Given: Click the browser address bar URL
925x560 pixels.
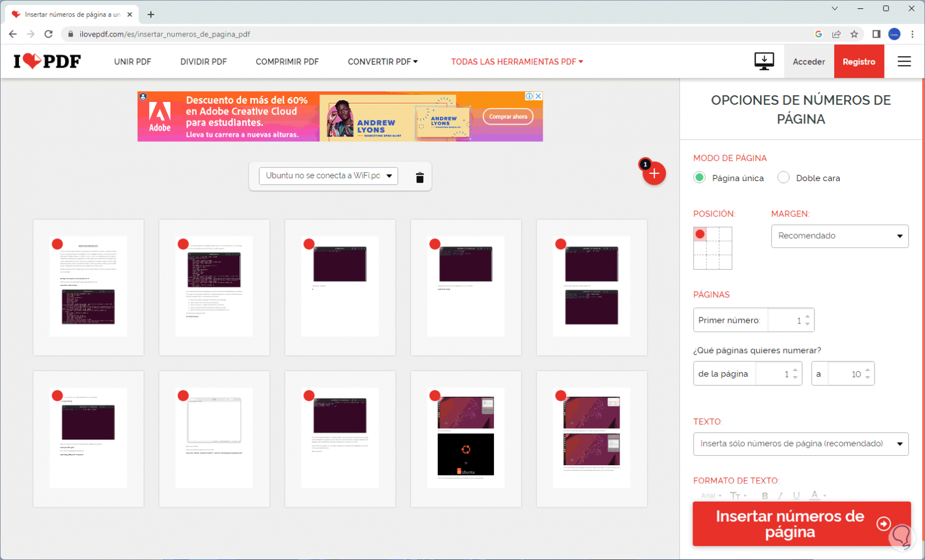Looking at the screenshot, I should (x=165, y=34).
